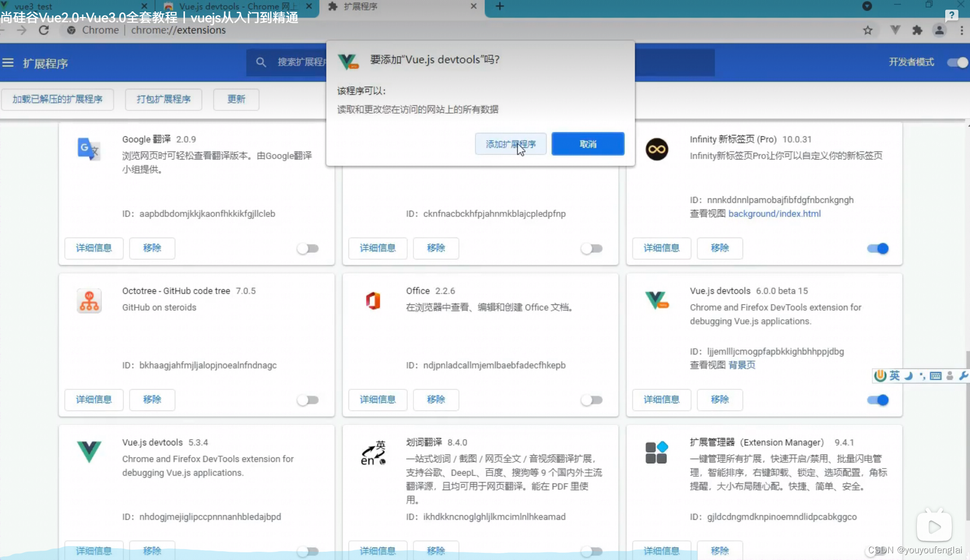
Task: Open the extensions puzzle icon
Action: click(917, 30)
